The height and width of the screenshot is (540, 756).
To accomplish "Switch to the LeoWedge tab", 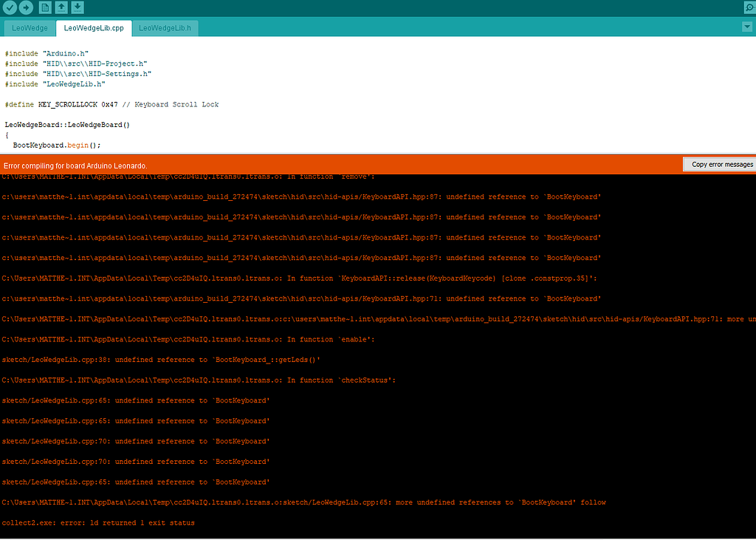I will point(29,27).
